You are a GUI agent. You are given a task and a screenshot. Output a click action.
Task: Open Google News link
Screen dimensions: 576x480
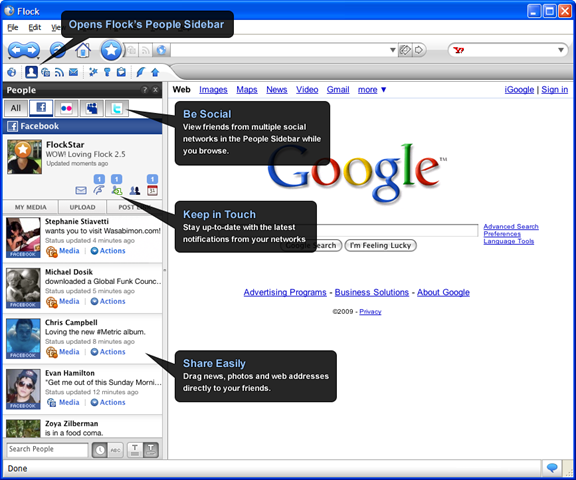pyautogui.click(x=277, y=90)
